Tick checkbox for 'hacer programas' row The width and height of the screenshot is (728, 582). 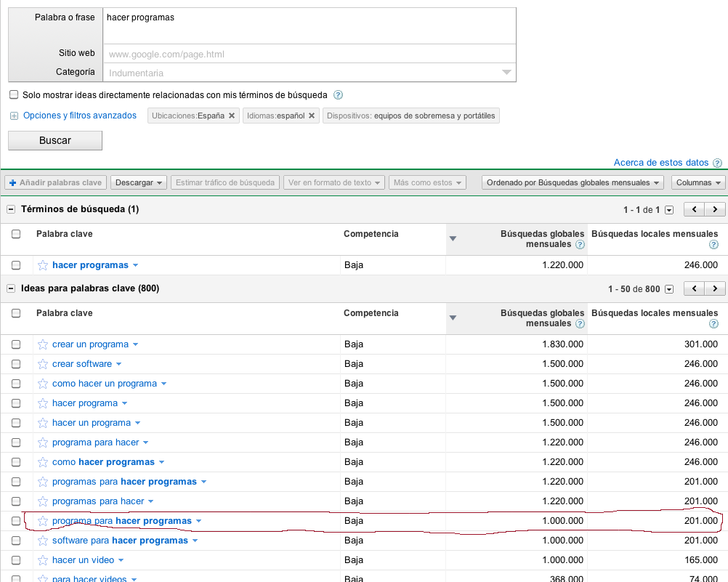tap(16, 265)
